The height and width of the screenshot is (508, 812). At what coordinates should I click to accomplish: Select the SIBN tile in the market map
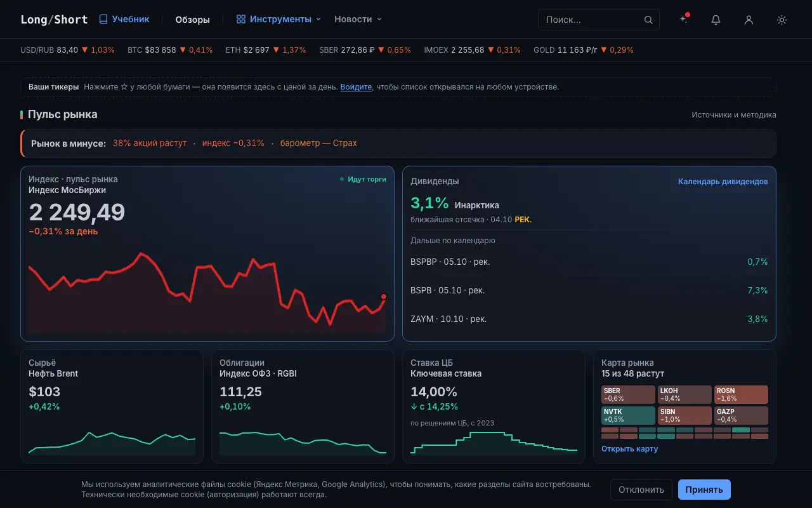(x=684, y=416)
